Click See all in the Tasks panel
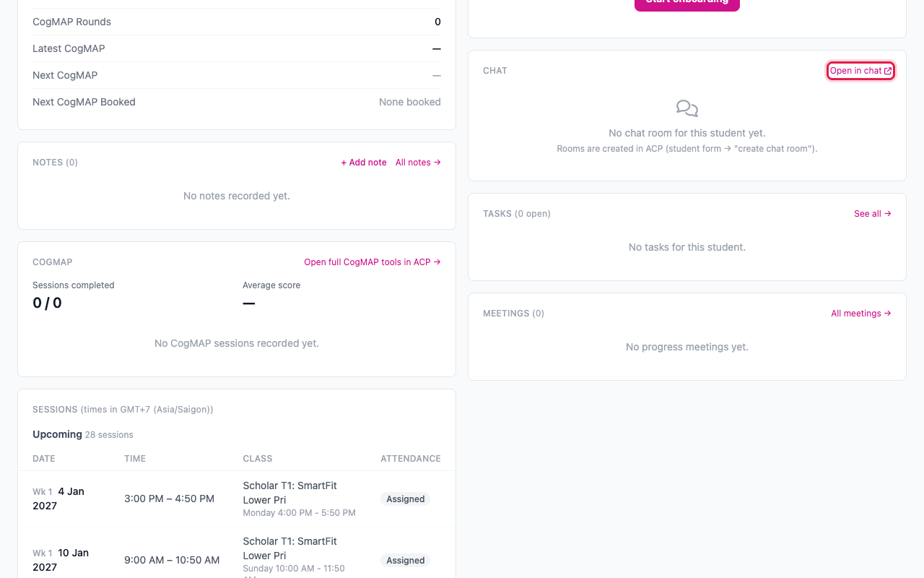Viewport: 924px width, 578px height. coord(873,214)
